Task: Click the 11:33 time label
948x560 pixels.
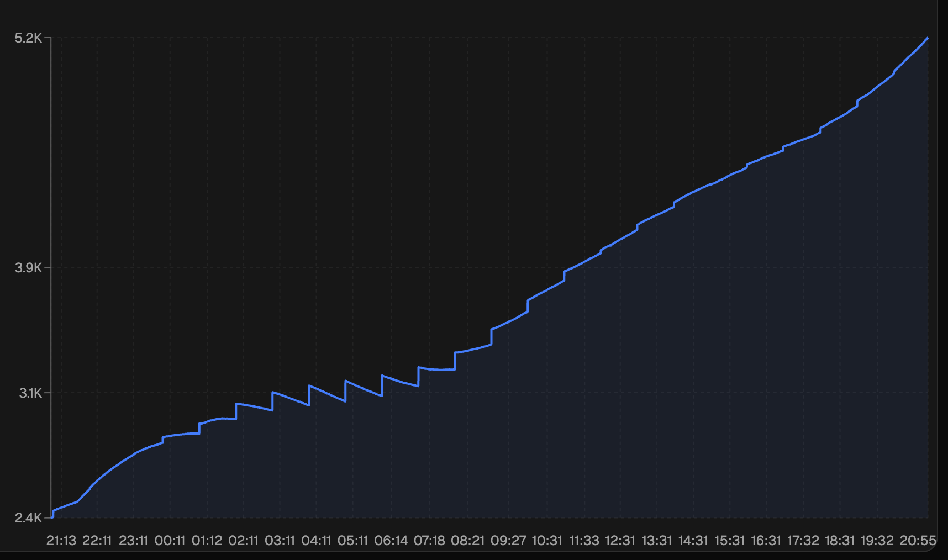Action: click(x=584, y=541)
